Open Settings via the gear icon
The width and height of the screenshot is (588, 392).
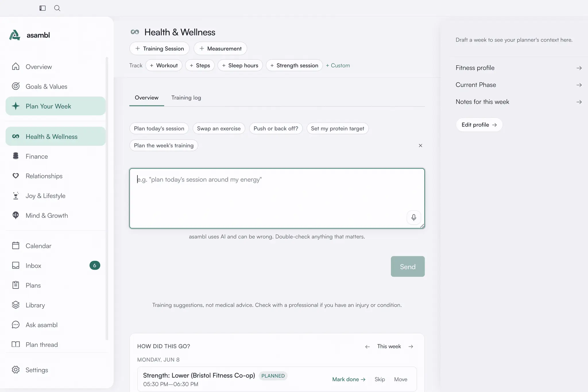[x=16, y=370]
